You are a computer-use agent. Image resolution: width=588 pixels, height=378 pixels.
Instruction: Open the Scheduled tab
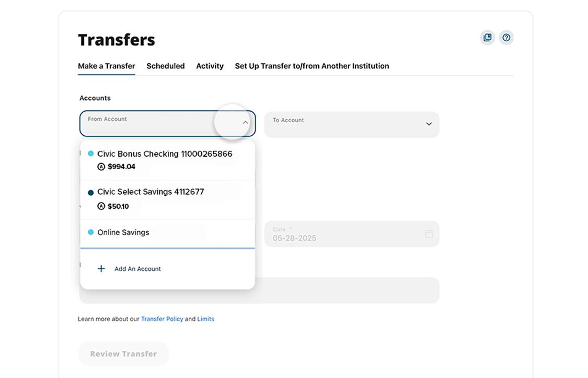click(x=165, y=66)
